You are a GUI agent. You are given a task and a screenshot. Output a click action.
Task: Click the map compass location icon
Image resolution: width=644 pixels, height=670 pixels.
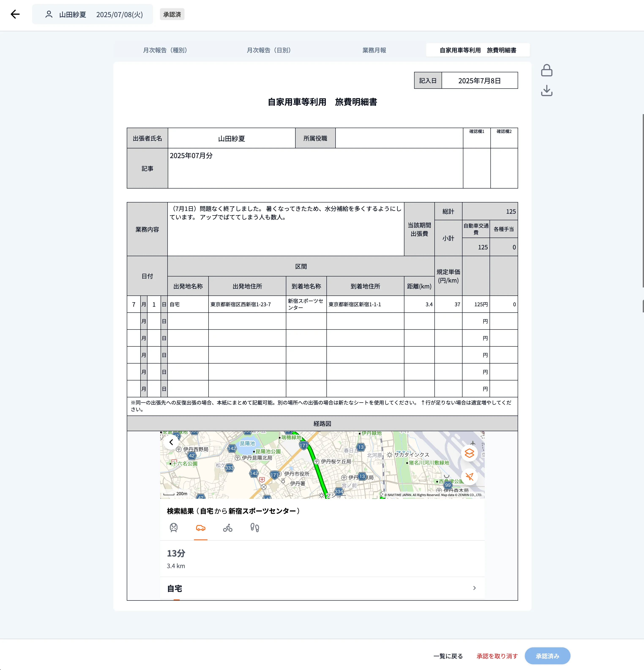[469, 477]
